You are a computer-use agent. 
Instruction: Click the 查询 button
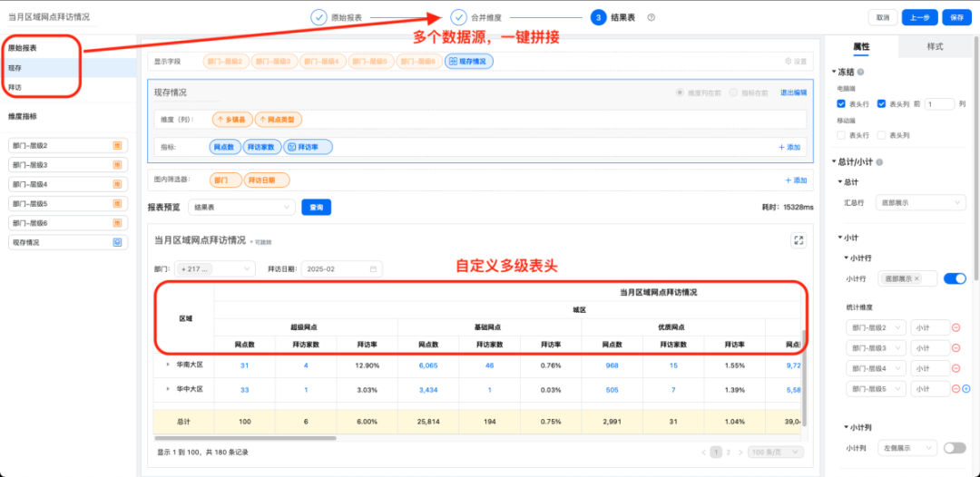(x=317, y=208)
